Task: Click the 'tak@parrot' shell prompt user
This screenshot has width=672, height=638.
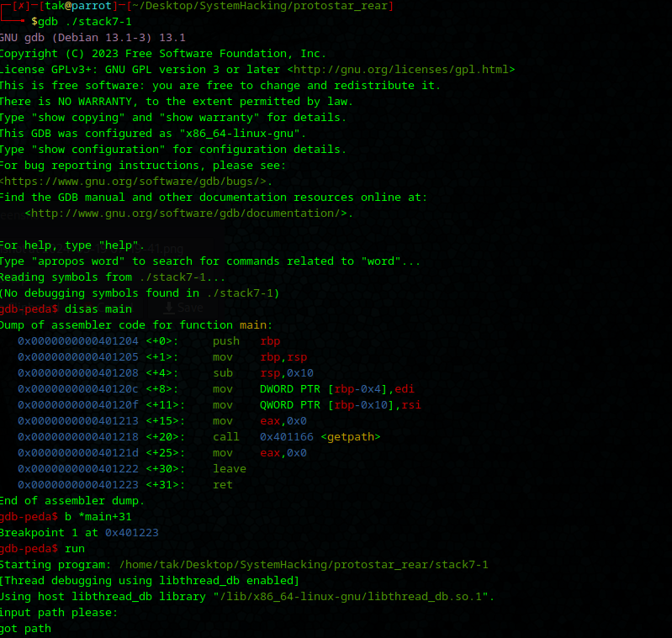Action: 78,6
